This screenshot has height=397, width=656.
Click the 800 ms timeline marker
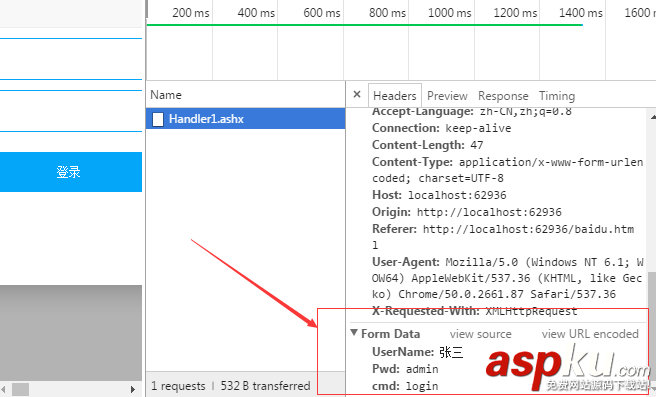tap(387, 13)
